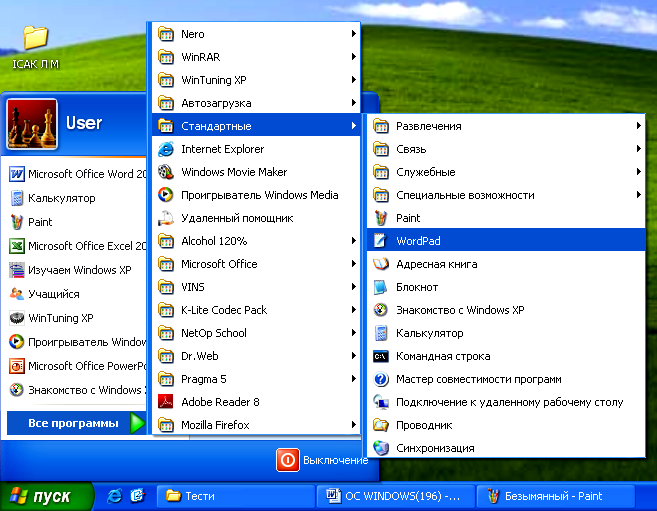Click the User chess avatar picture
The height and width of the screenshot is (511, 657).
pyautogui.click(x=32, y=124)
